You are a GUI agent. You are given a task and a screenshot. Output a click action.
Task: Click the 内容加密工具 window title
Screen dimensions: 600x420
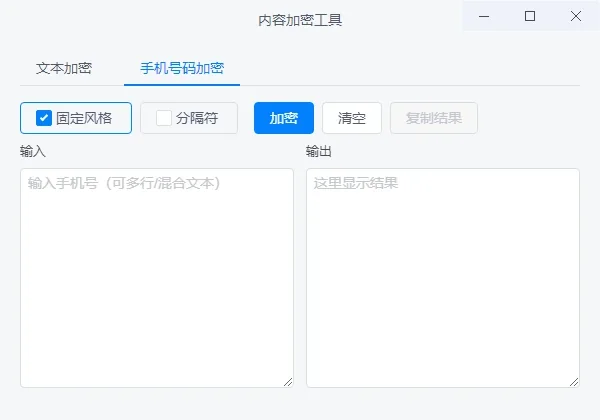pyautogui.click(x=300, y=20)
